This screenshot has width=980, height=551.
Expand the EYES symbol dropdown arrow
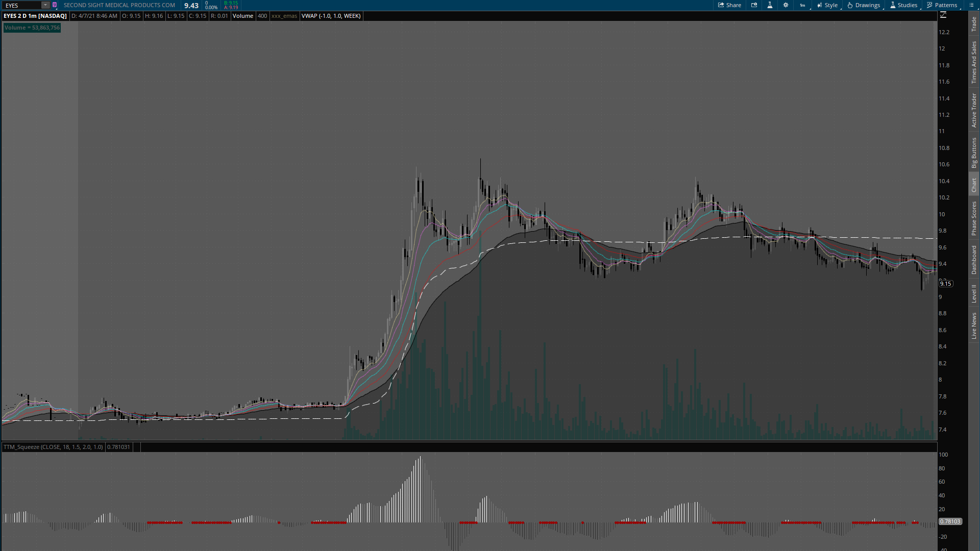coord(45,5)
